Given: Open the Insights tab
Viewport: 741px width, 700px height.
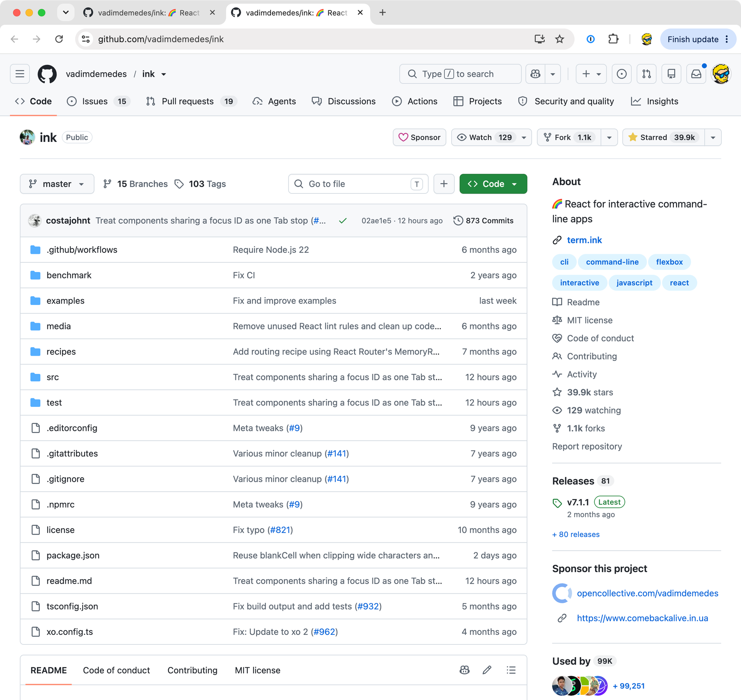Looking at the screenshot, I should coord(654,101).
